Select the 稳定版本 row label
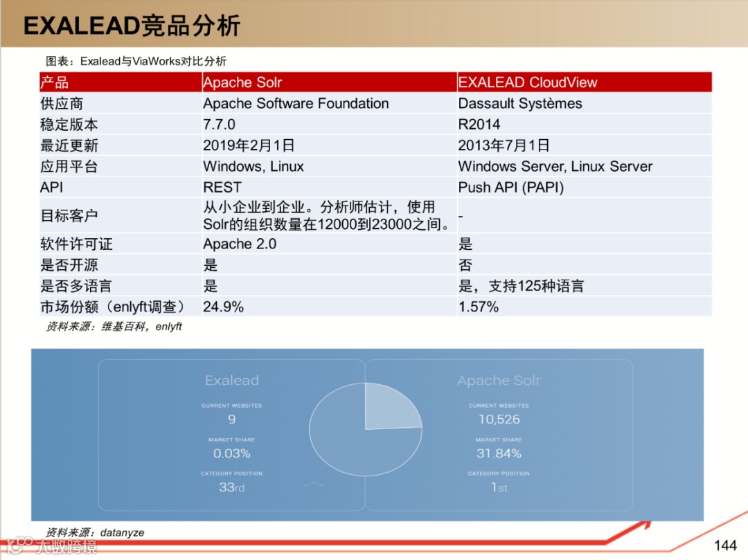The width and height of the screenshot is (748, 560). (x=69, y=125)
